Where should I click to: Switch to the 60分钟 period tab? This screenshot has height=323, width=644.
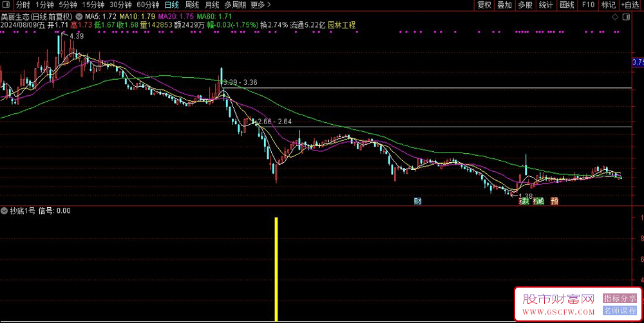click(x=148, y=5)
